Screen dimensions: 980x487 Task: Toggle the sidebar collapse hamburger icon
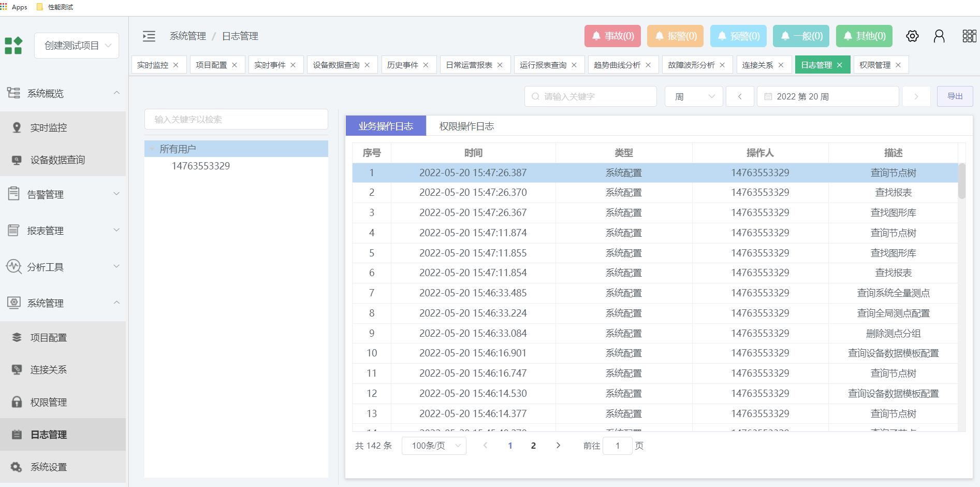pyautogui.click(x=149, y=36)
